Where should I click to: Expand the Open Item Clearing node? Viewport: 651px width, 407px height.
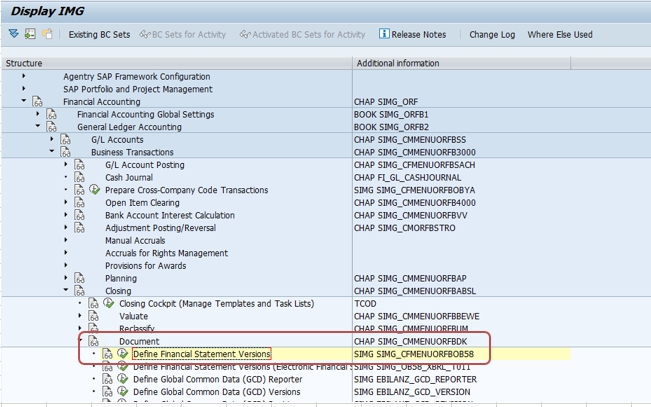pyautogui.click(x=66, y=202)
